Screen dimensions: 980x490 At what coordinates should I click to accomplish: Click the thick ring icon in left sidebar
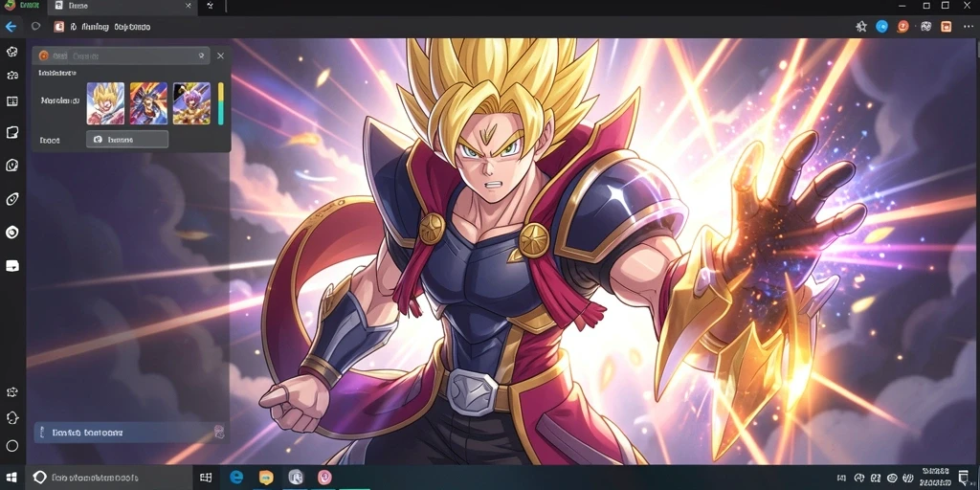pyautogui.click(x=11, y=233)
